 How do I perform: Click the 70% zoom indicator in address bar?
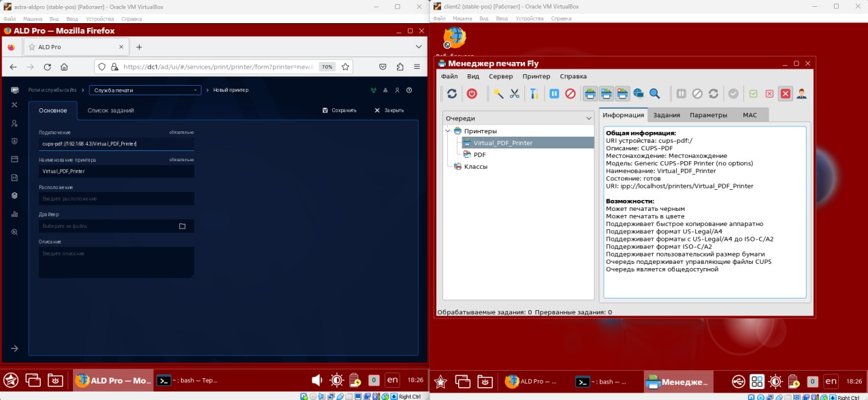pos(327,67)
